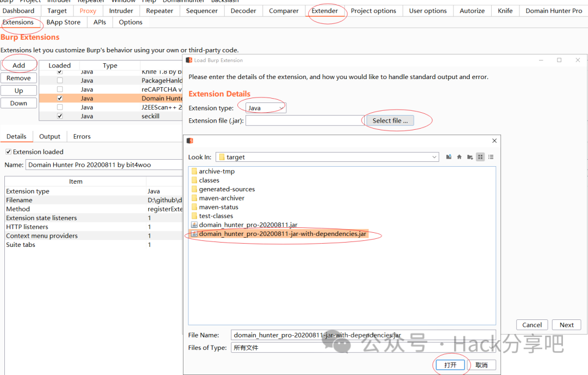Click Cancel in Load Burp Extension dialog

point(532,325)
